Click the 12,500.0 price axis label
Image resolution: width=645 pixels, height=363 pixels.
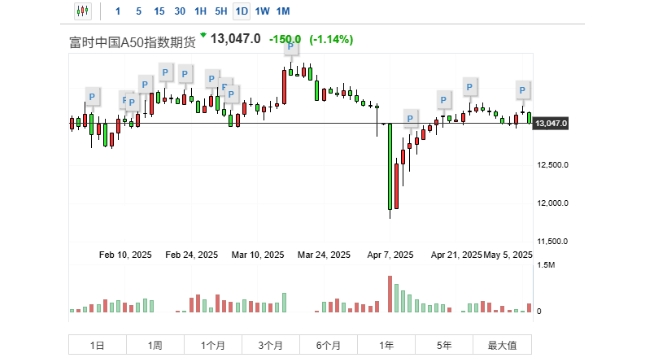coord(552,165)
